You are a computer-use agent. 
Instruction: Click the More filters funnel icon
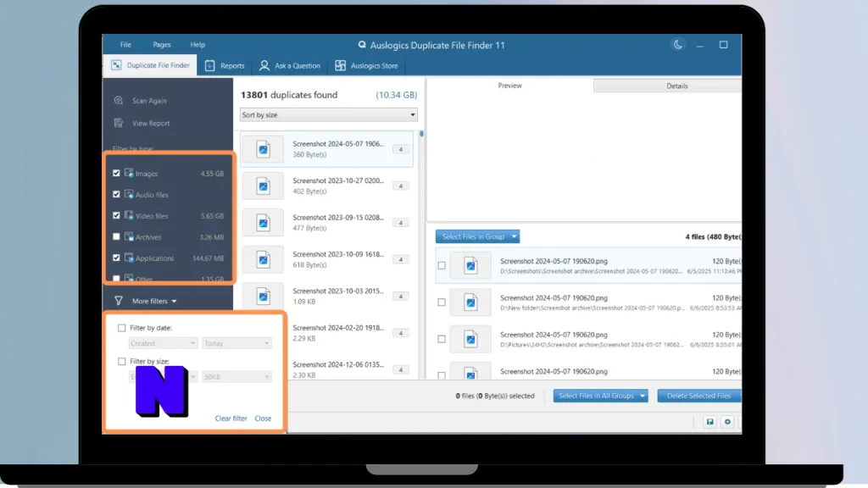tap(119, 301)
